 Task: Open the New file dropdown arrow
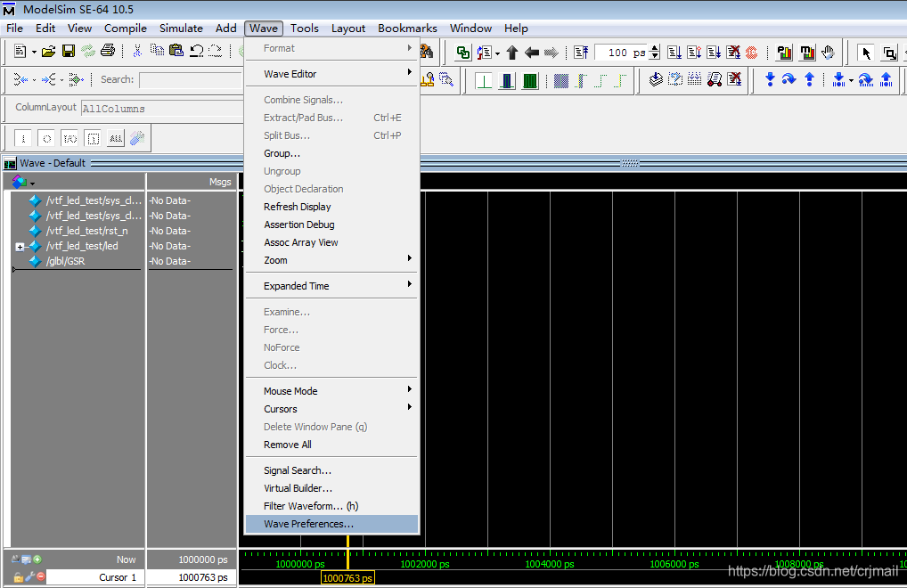(34, 52)
